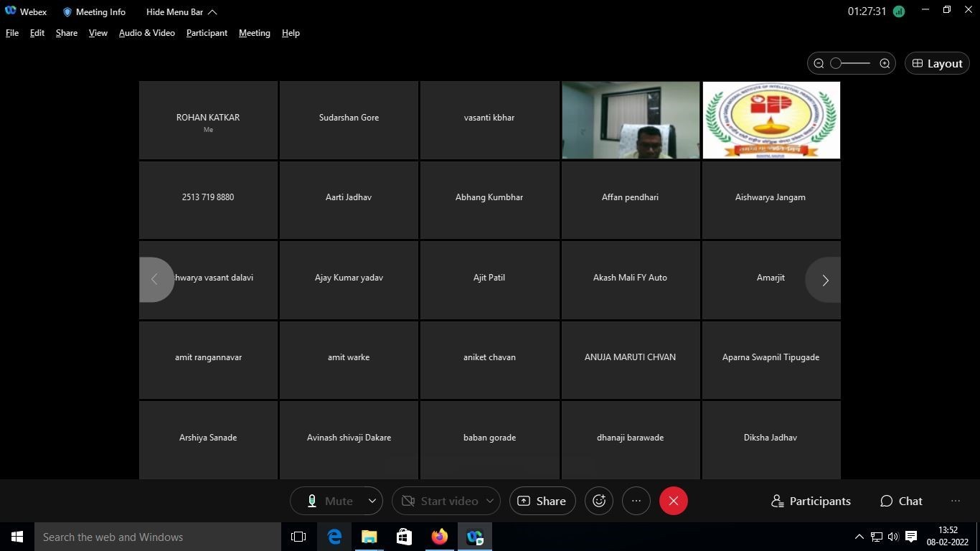
Task: Adjust the grid zoom slider handle
Action: pos(836,63)
